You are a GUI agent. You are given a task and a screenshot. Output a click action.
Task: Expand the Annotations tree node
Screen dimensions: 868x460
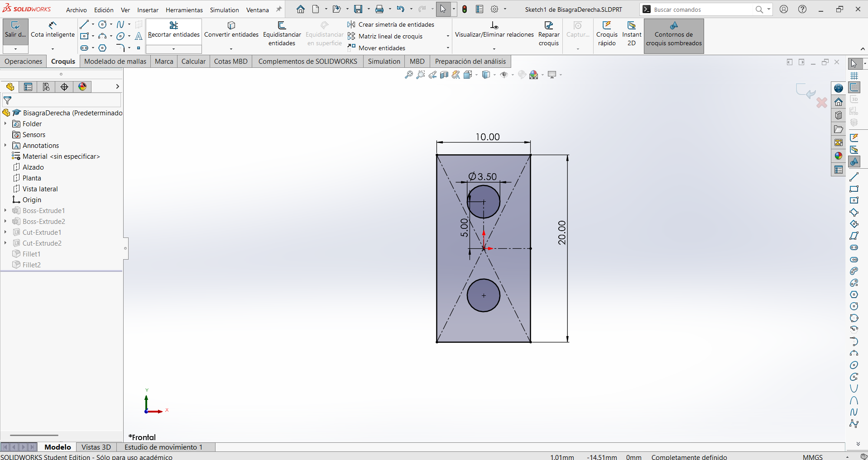[x=5, y=145]
